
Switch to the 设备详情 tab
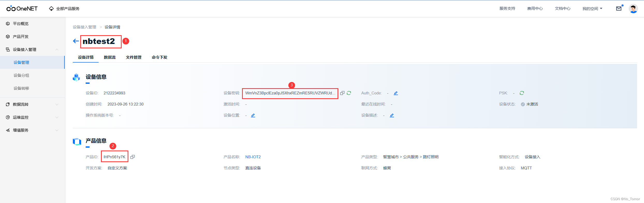tap(86, 57)
